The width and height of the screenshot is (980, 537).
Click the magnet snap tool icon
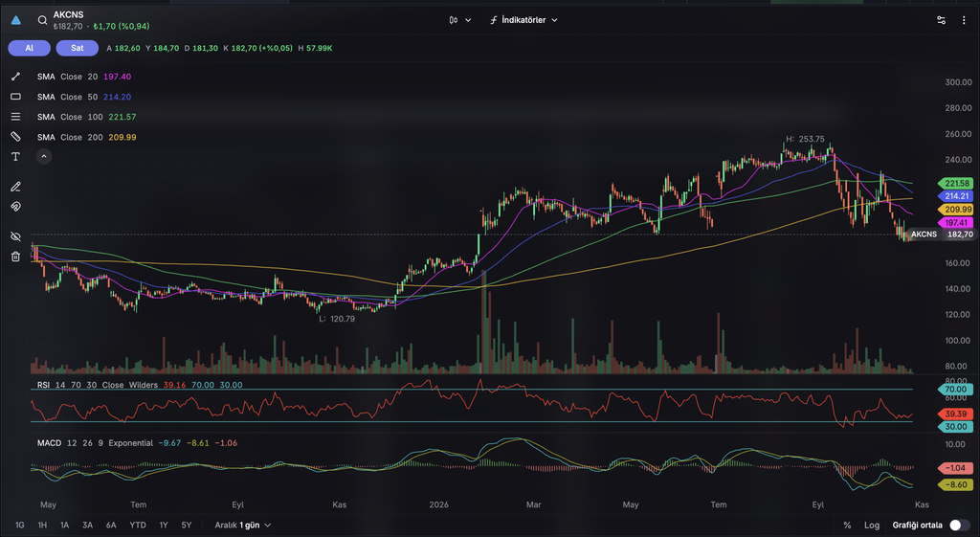pyautogui.click(x=15, y=207)
